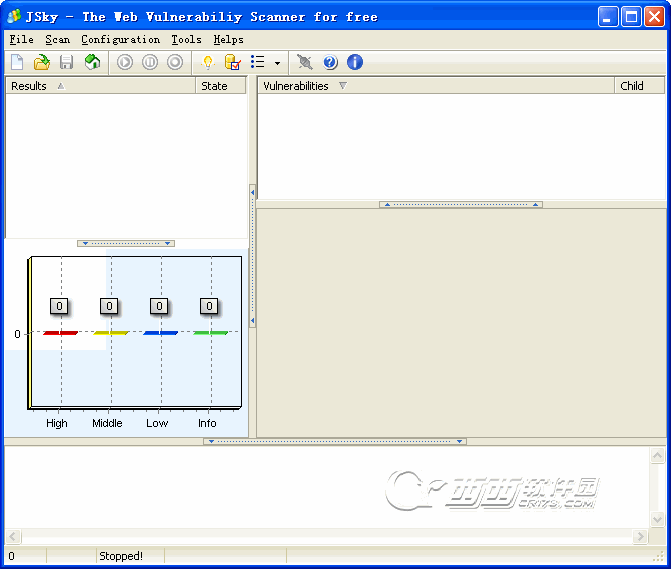The height and width of the screenshot is (569, 671).
Task: Click the JSky title bar app icon
Action: (14, 17)
